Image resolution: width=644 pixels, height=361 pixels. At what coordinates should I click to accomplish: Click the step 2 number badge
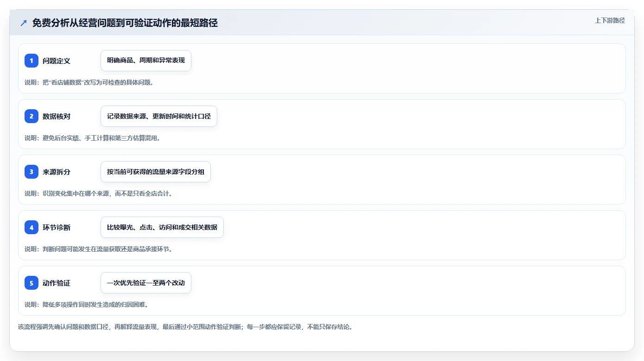coord(32,116)
